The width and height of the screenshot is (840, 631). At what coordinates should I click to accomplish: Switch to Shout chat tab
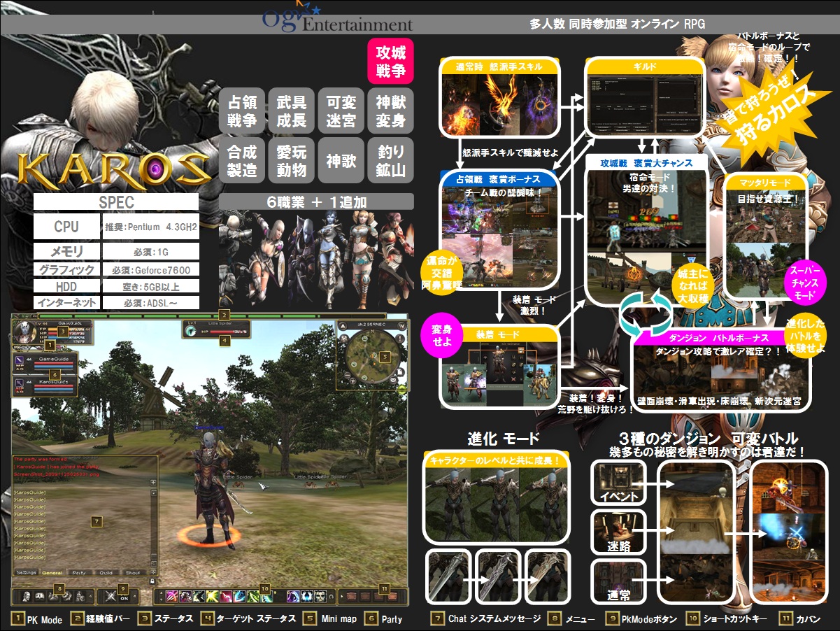pyautogui.click(x=133, y=572)
